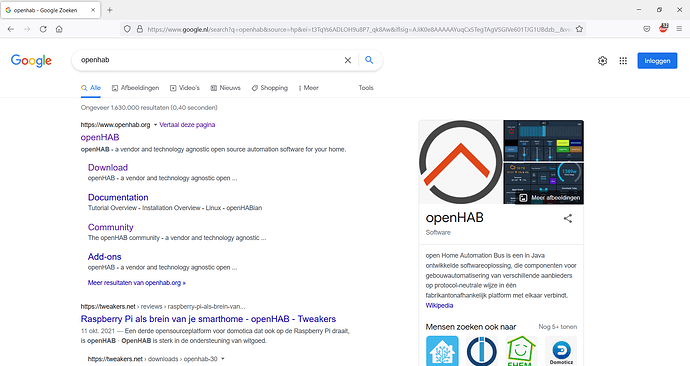Open the Pocket icon in the toolbar
This screenshot has width=690, height=366.
tap(646, 29)
